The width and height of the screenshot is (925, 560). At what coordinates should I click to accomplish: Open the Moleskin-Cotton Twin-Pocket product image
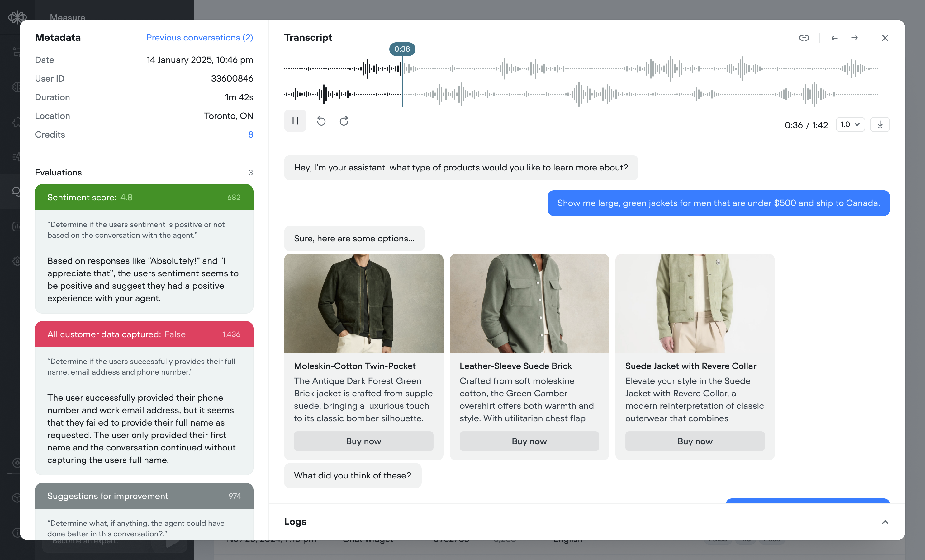click(363, 304)
